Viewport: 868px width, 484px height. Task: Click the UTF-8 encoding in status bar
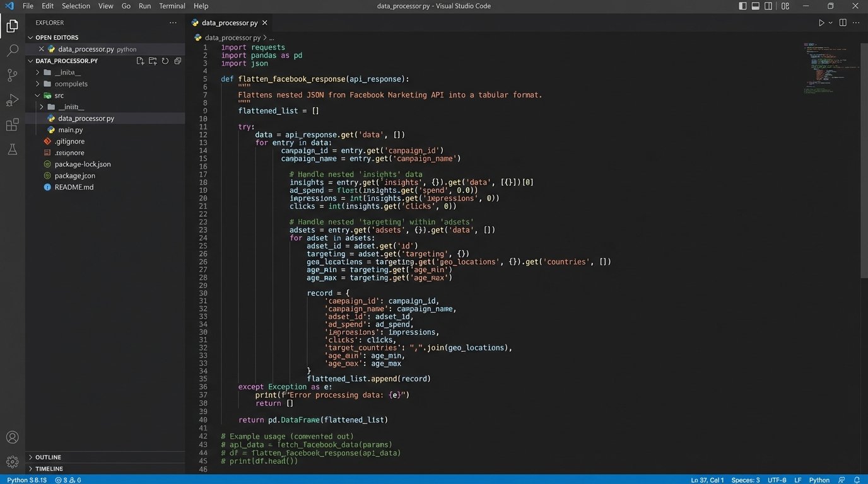point(777,480)
